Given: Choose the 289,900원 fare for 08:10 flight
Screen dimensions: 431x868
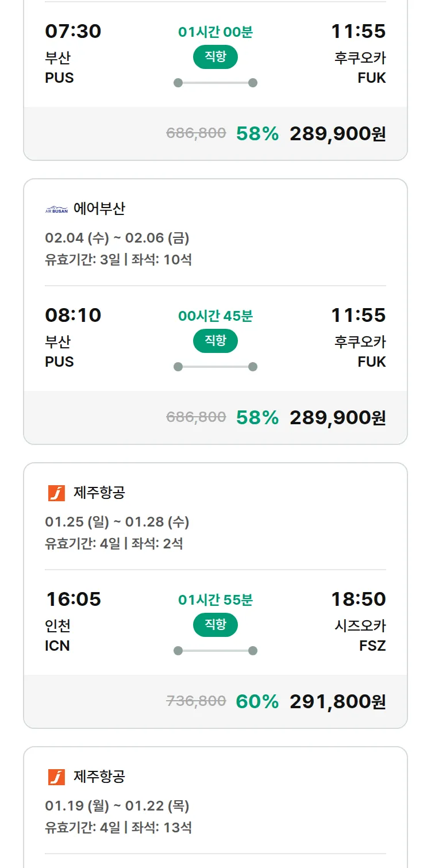Looking at the screenshot, I should 337,418.
